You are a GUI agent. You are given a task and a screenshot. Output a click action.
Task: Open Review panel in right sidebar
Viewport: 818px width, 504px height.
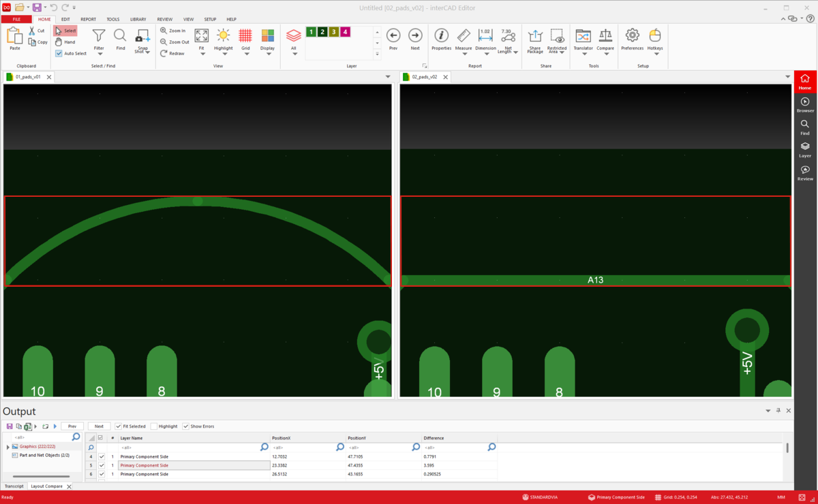tap(805, 173)
